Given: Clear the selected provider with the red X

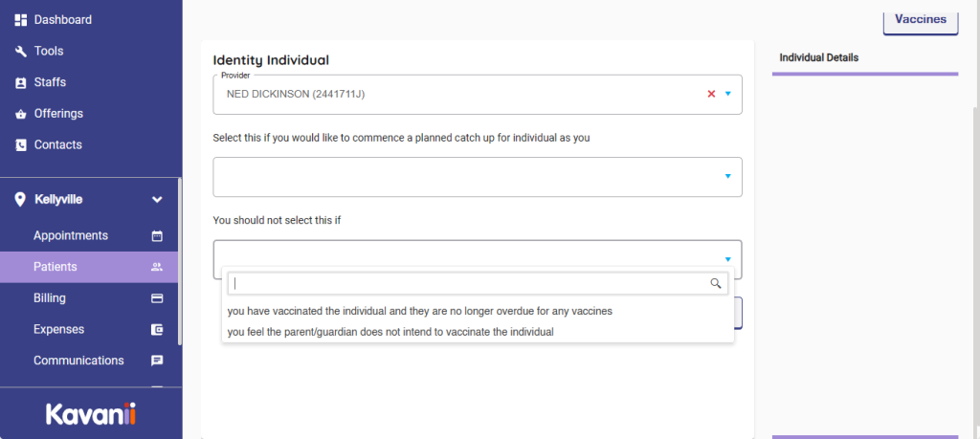Looking at the screenshot, I should point(711,94).
